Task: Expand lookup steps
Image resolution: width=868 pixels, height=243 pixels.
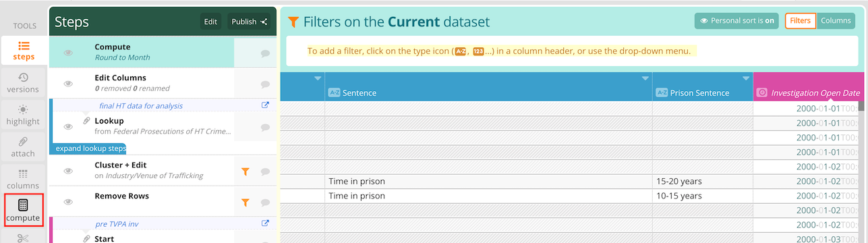Action: [89, 148]
